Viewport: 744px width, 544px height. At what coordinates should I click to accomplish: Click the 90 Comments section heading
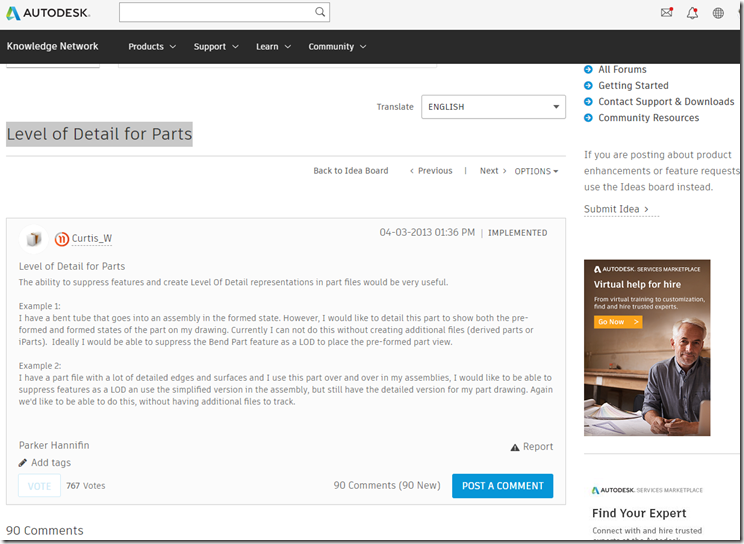(x=45, y=530)
